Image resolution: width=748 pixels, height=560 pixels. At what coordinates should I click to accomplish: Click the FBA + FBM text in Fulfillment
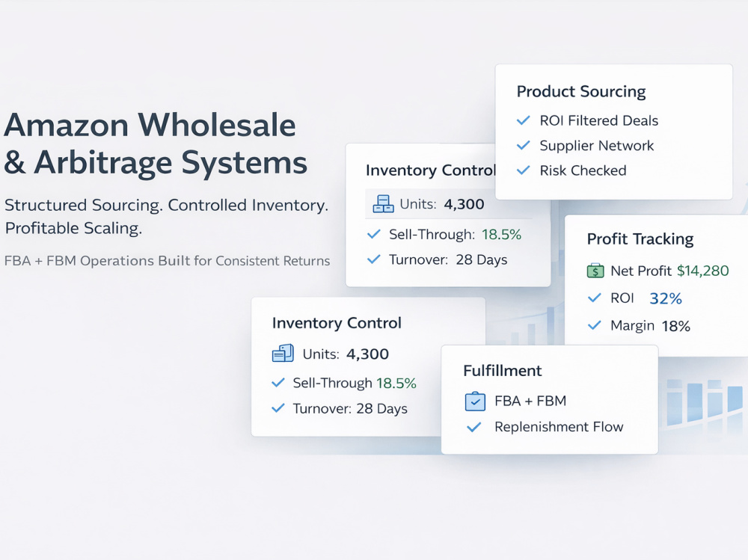[530, 401]
